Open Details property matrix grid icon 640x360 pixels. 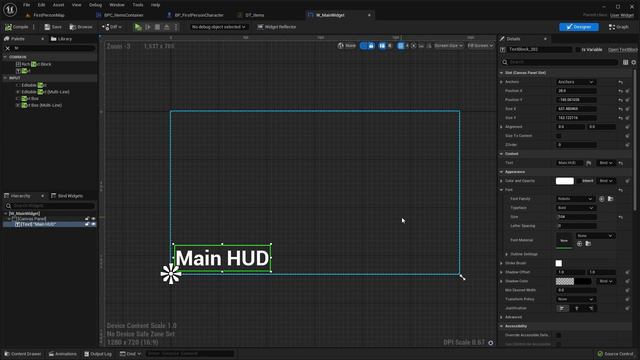pyautogui.click(x=625, y=62)
